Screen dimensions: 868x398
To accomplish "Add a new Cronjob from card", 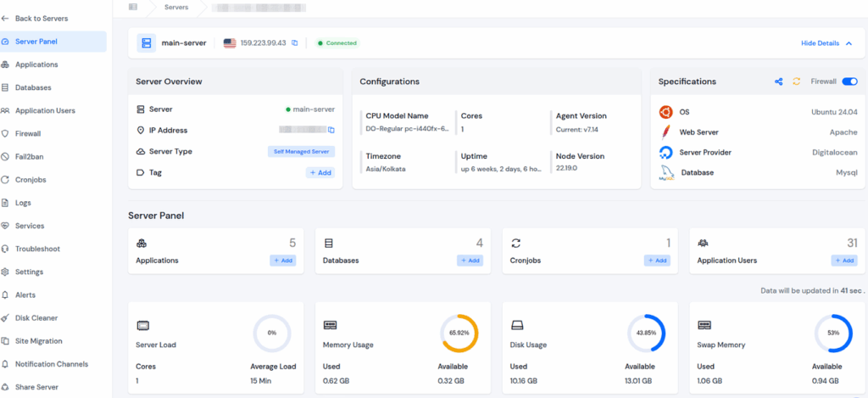I will 657,261.
